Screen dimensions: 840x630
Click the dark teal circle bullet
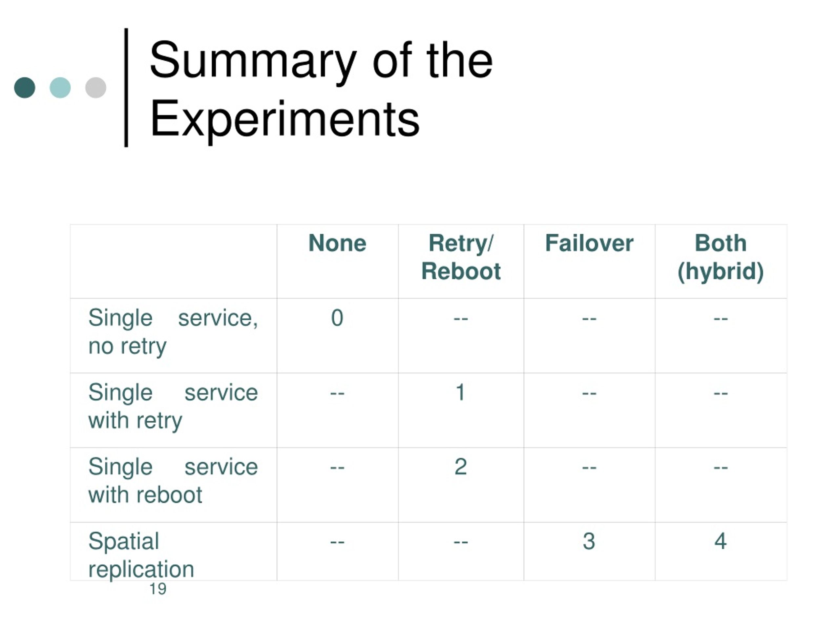(25, 88)
